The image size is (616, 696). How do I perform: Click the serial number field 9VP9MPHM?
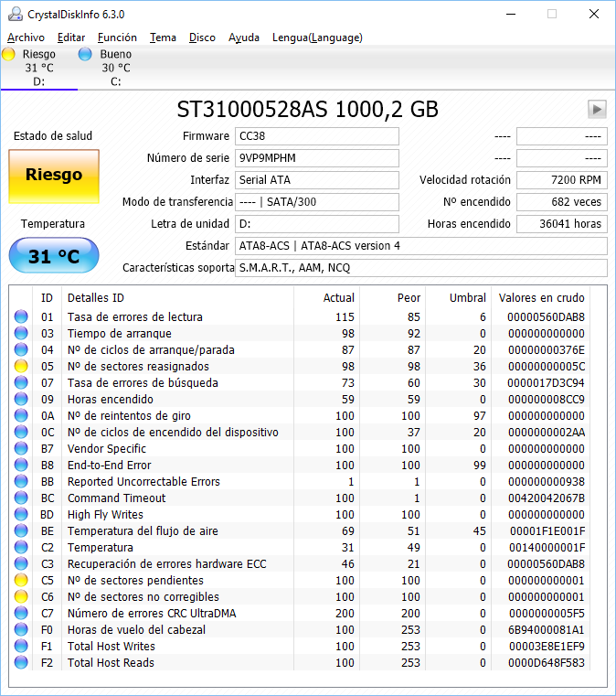316,158
